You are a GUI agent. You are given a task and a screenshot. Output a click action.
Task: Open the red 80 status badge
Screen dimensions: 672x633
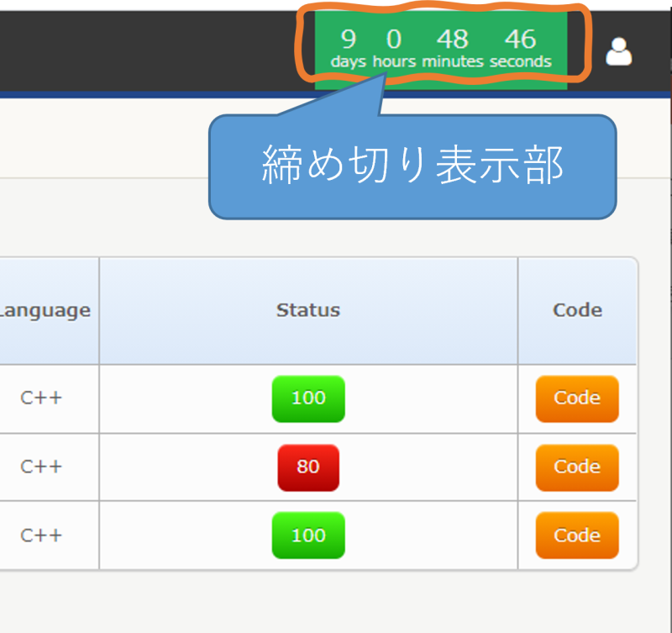pyautogui.click(x=308, y=467)
